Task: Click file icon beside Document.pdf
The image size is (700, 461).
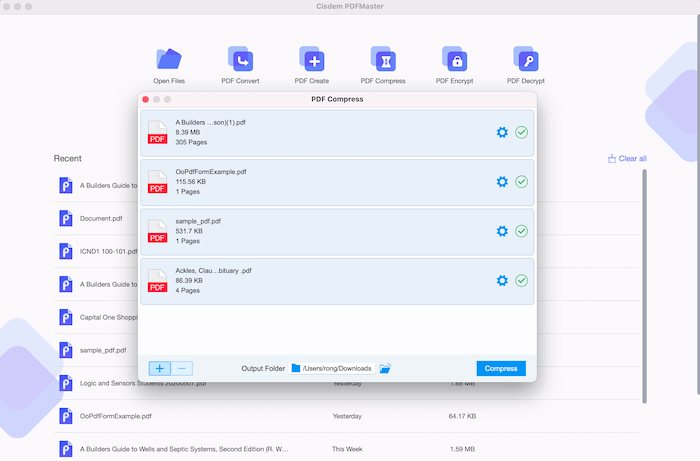Action: [x=66, y=219]
